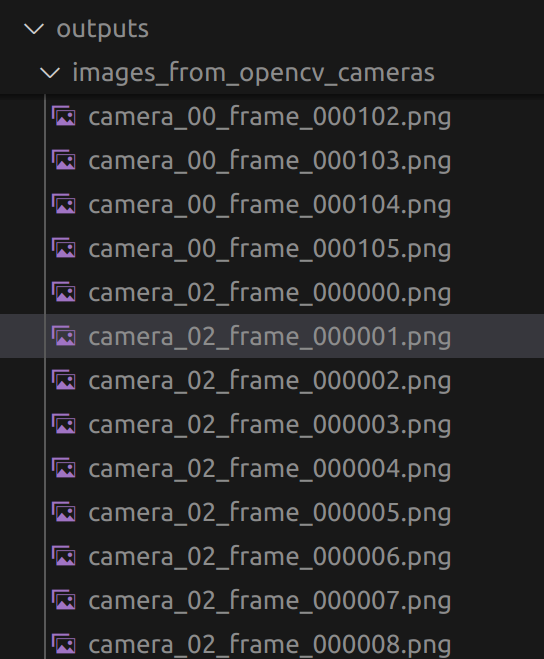Collapse images_from_opencv_cameras folder chevron

(50, 74)
